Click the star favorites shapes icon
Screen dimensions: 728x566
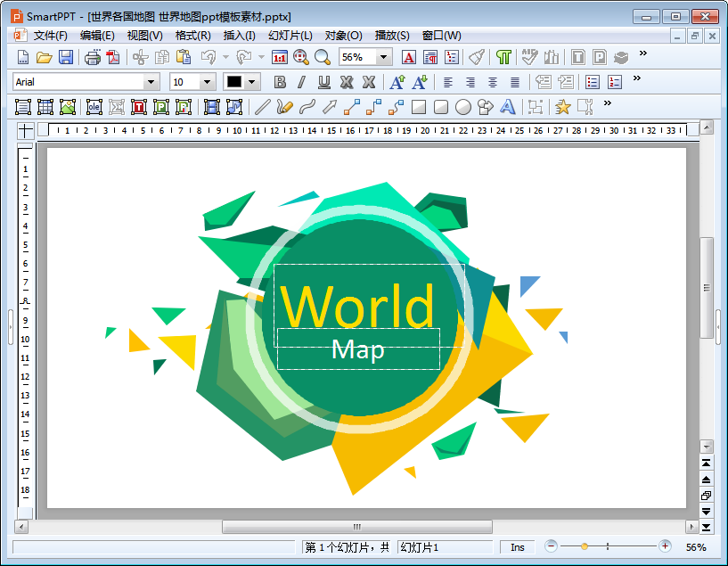pyautogui.click(x=562, y=107)
